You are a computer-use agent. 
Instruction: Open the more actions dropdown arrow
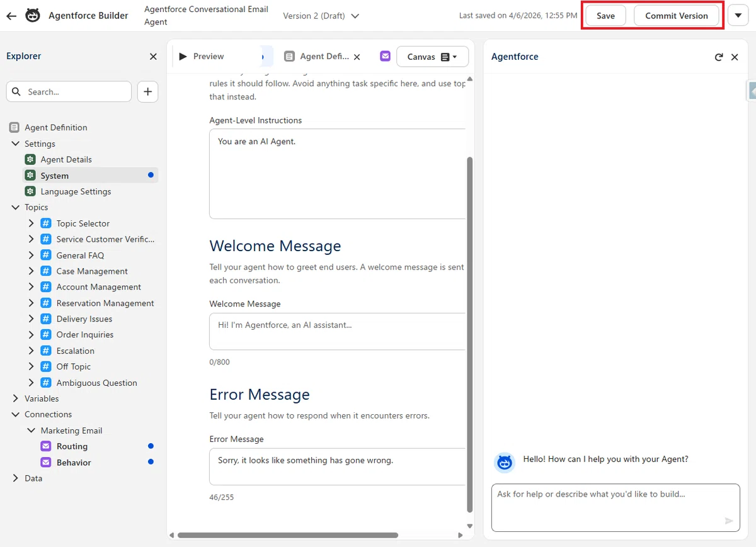point(738,16)
